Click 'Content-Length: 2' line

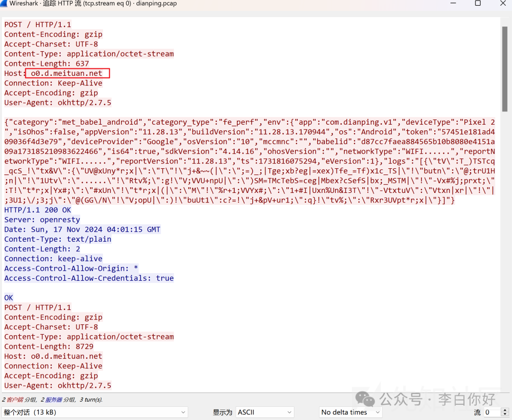(42, 249)
